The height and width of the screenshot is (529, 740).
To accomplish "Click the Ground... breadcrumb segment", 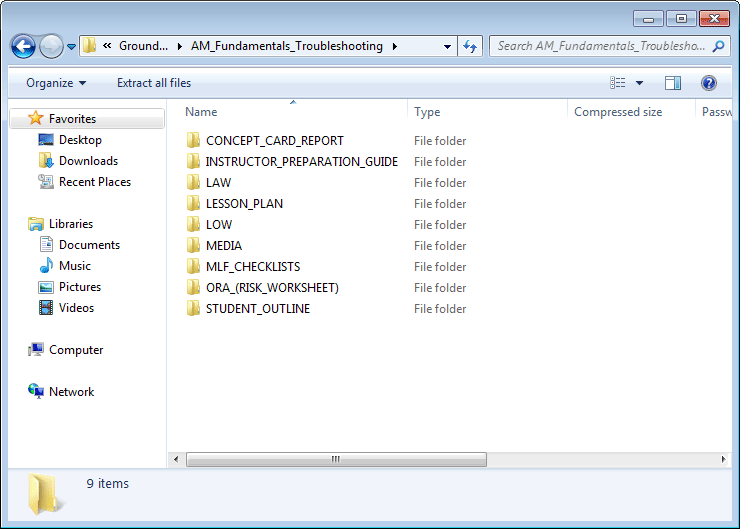I will point(143,46).
